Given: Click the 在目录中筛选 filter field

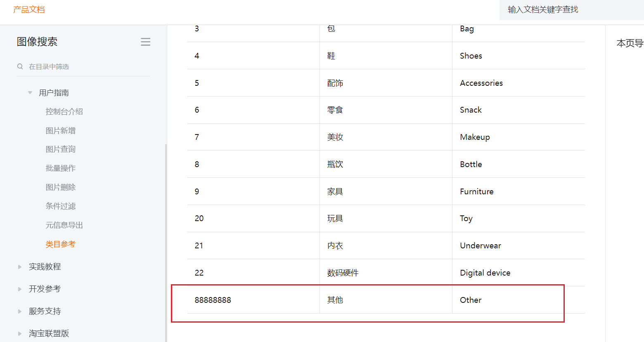Looking at the screenshot, I should pyautogui.click(x=87, y=66).
